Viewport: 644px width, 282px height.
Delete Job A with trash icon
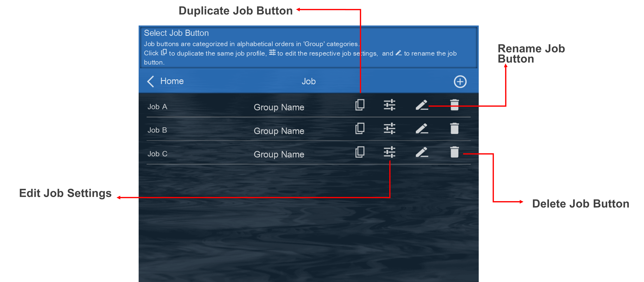[455, 105]
